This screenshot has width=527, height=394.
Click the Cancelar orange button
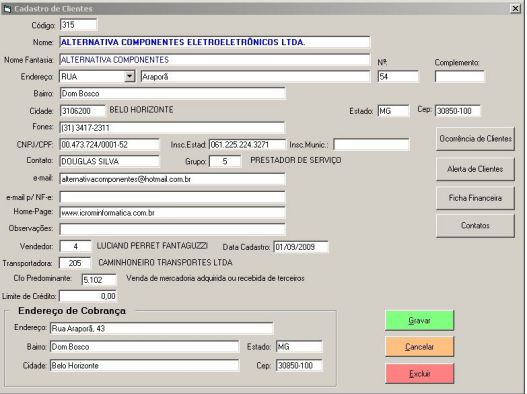coord(419,347)
